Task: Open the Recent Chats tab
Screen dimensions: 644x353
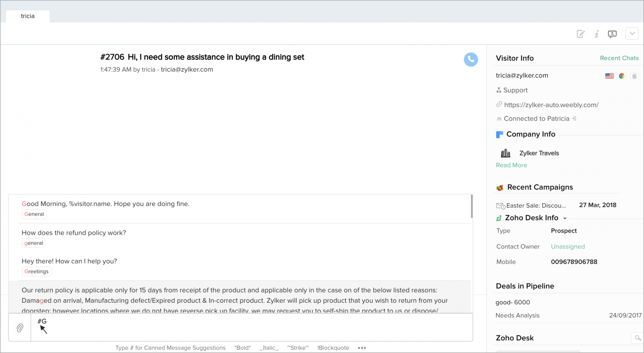Action: tap(619, 58)
